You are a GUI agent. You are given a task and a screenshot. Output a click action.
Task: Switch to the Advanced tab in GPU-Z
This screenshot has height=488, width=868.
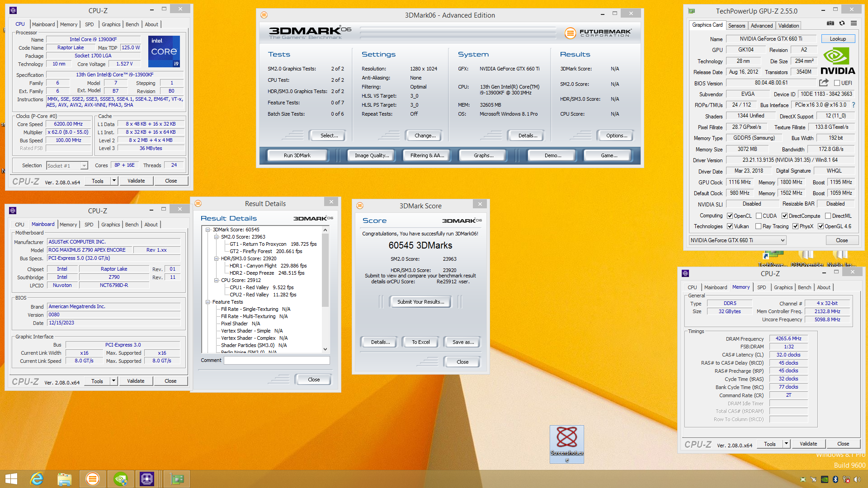[x=762, y=26]
